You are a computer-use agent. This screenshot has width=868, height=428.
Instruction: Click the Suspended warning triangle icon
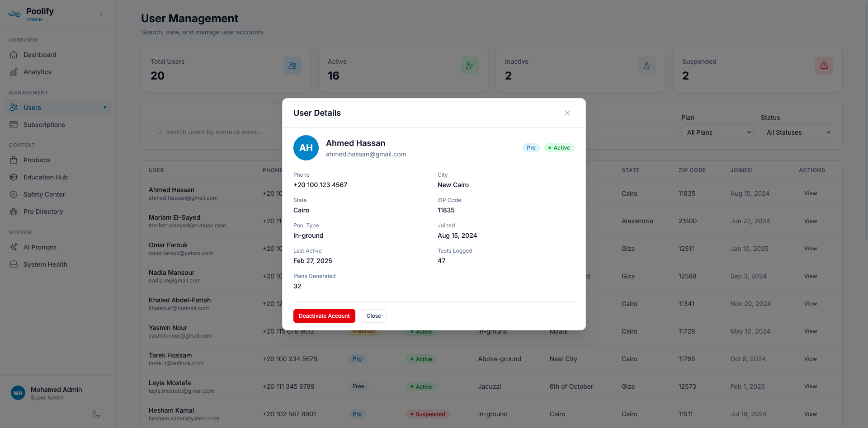824,66
